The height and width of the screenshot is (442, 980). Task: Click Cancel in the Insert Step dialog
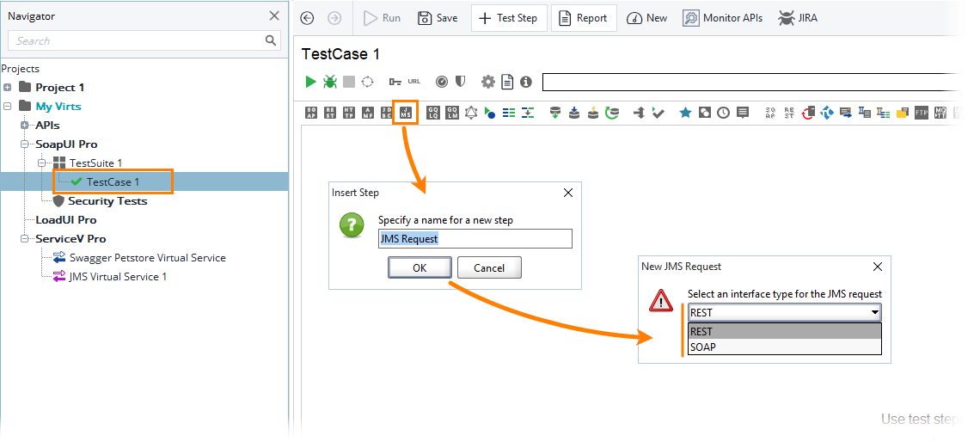(x=489, y=267)
